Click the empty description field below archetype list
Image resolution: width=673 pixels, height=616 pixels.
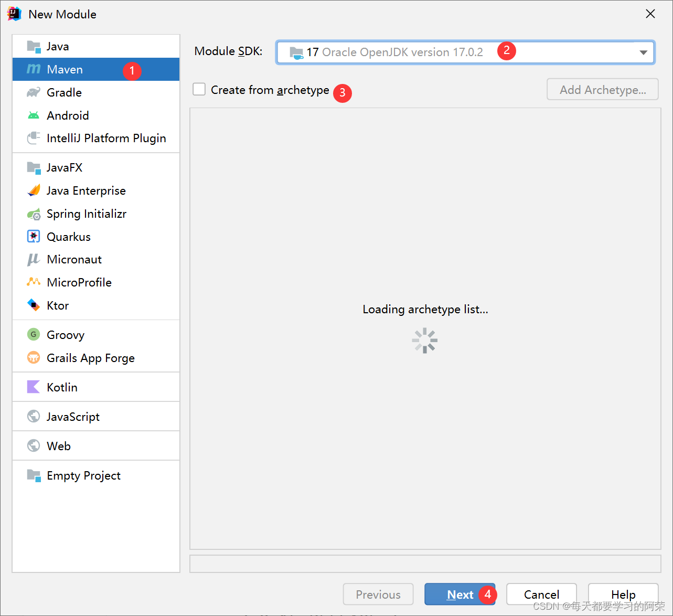pyautogui.click(x=425, y=564)
